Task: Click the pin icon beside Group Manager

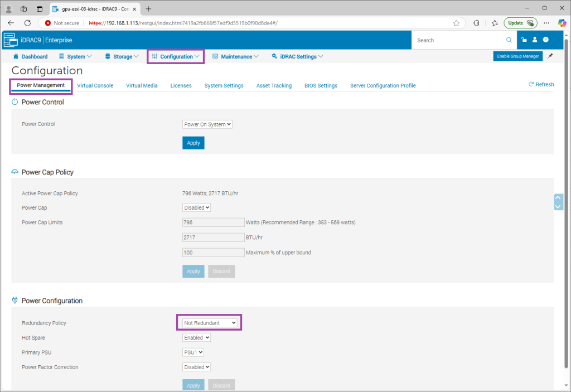Action: coord(550,56)
